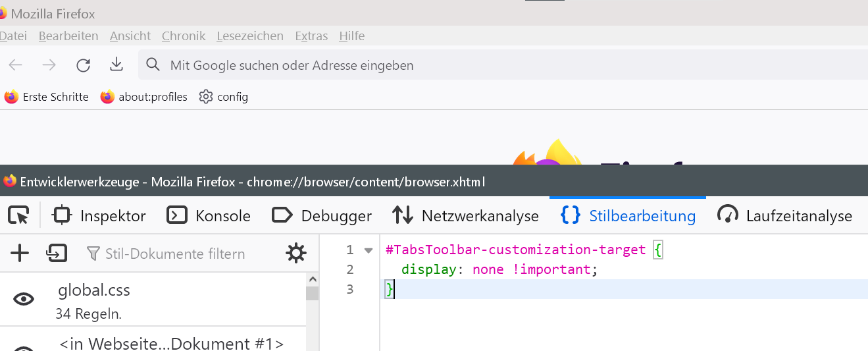This screenshot has height=351, width=868.
Task: Click the '34 Regeln.' rule count
Action: pyautogui.click(x=88, y=314)
